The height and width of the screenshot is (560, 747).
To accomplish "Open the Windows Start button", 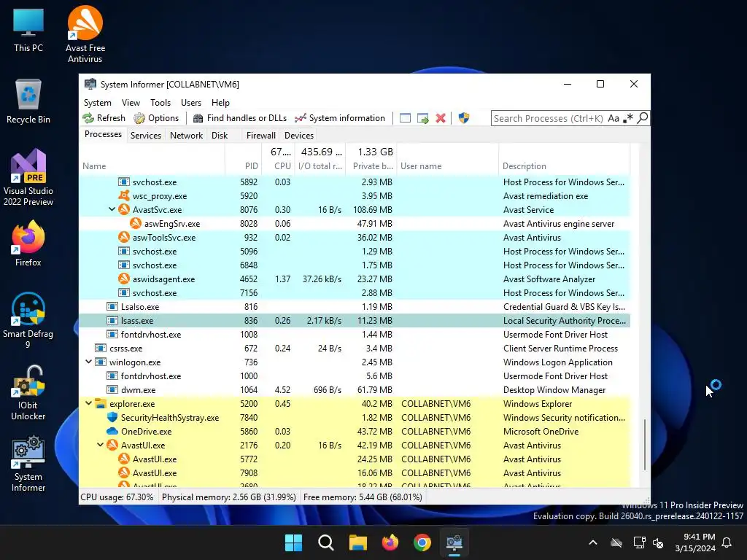I will (293, 542).
